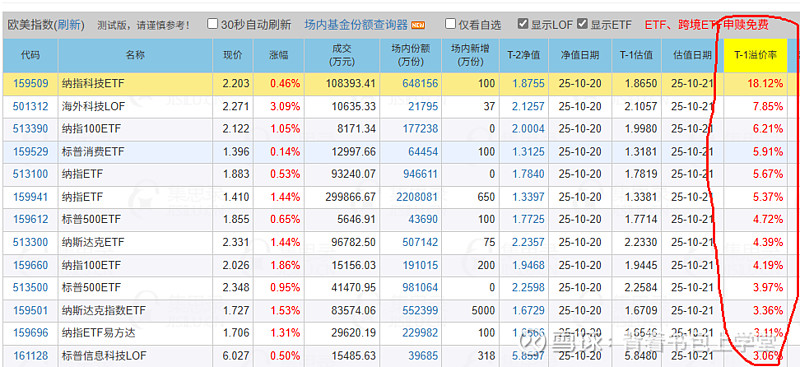Sort by T-1估值 column header
Image resolution: width=800 pixels, height=367 pixels.
click(637, 55)
